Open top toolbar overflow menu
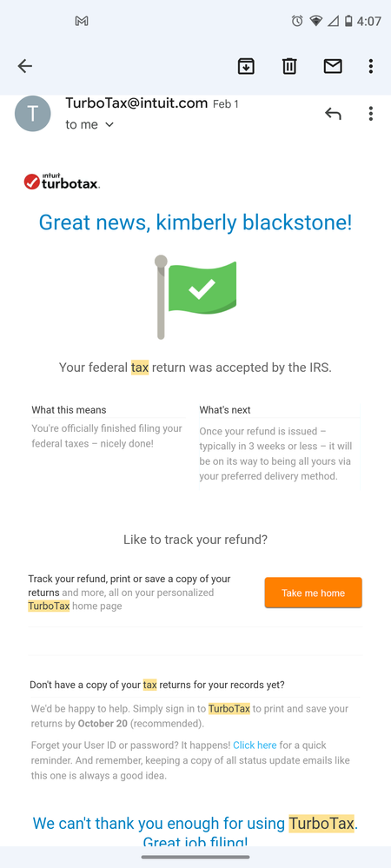391x868 pixels. coord(370,66)
